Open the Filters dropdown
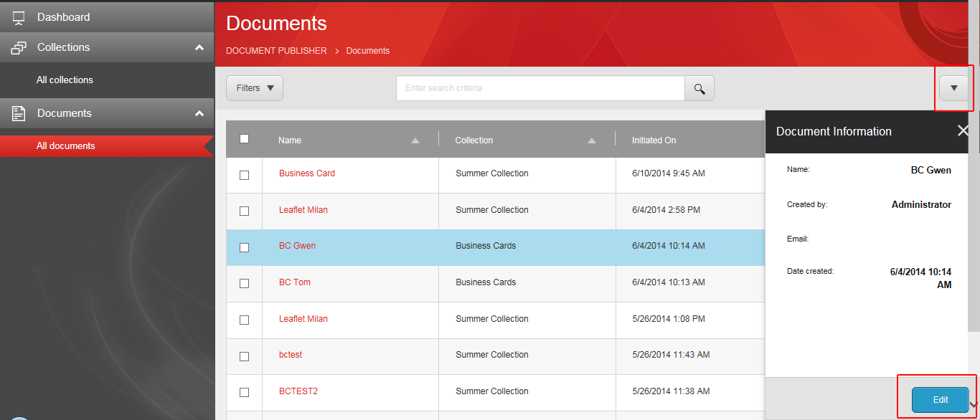The width and height of the screenshot is (980, 420). 255,88
